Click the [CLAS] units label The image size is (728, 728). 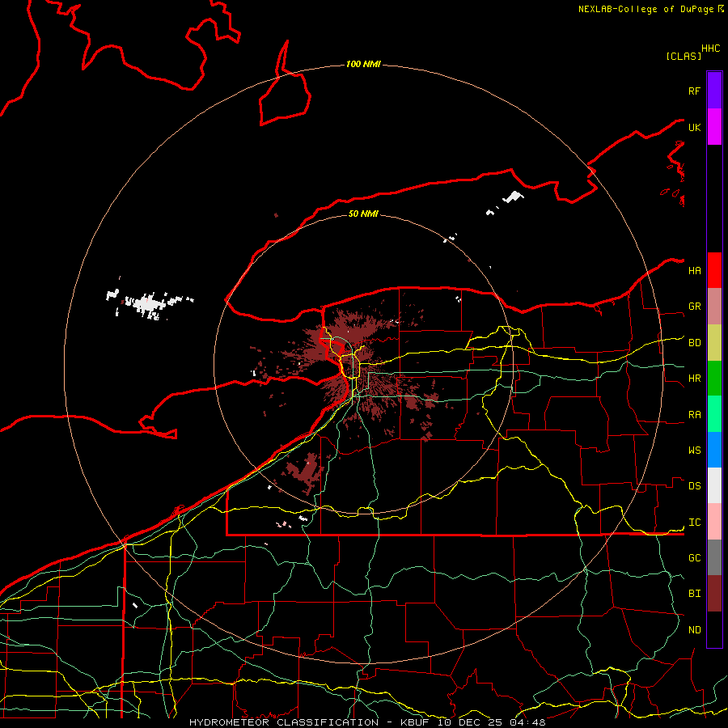tap(684, 56)
